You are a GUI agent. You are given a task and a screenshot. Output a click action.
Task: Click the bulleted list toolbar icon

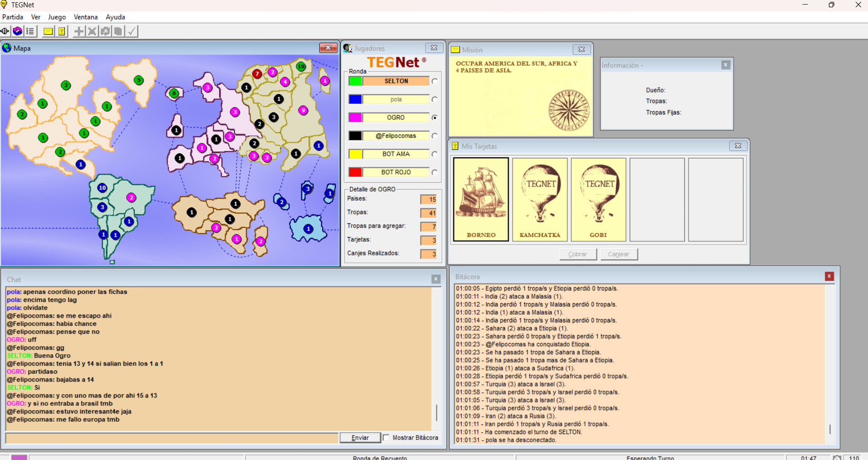pyautogui.click(x=30, y=31)
